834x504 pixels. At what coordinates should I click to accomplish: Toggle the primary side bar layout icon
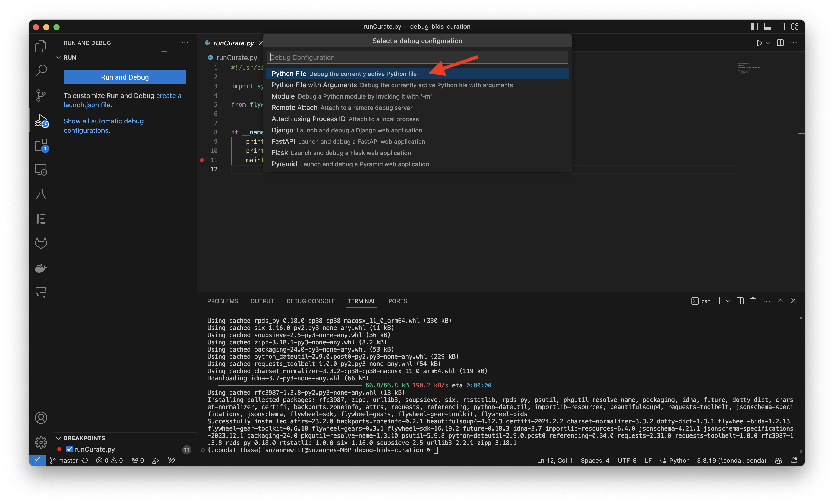point(754,26)
